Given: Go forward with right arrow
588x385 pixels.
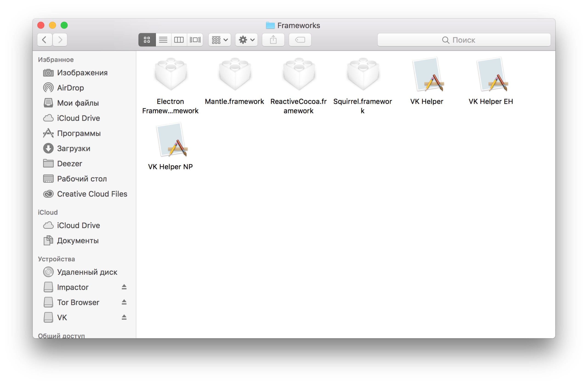Looking at the screenshot, I should (60, 40).
